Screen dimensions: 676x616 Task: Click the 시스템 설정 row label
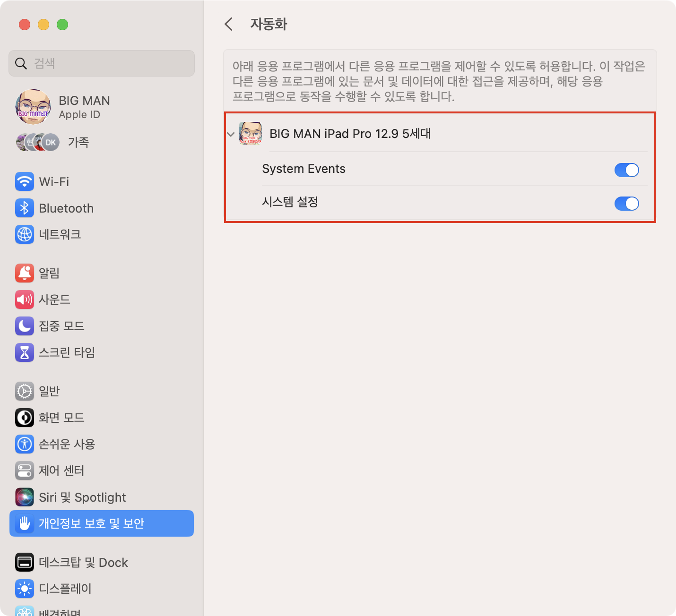click(290, 202)
